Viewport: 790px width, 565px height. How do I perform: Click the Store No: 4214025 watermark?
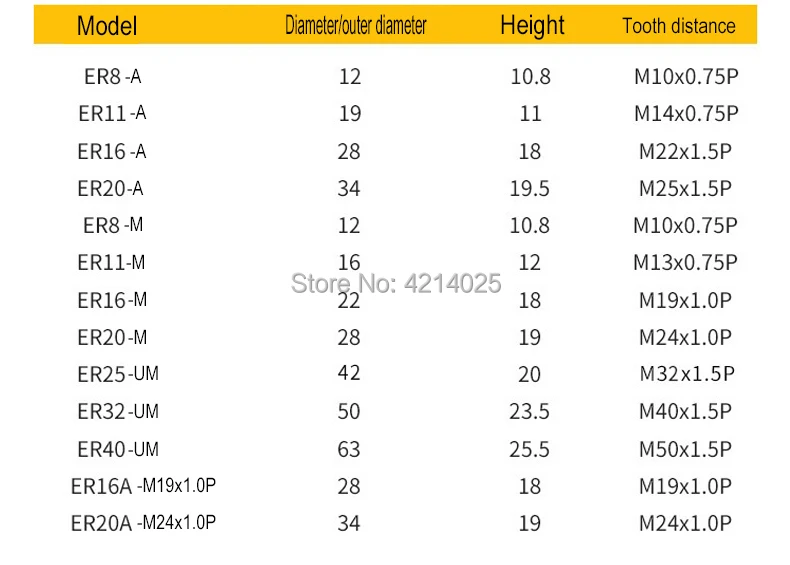pyautogui.click(x=396, y=283)
